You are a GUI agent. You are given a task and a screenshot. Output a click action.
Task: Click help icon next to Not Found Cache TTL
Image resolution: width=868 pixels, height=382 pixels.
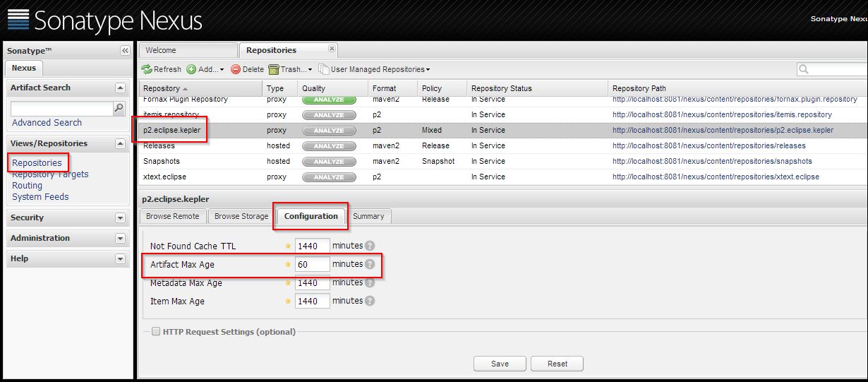(x=370, y=246)
